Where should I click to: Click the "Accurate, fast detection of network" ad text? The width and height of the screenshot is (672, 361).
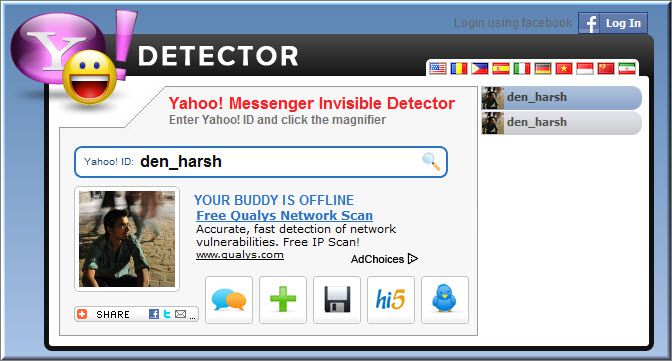coord(296,229)
